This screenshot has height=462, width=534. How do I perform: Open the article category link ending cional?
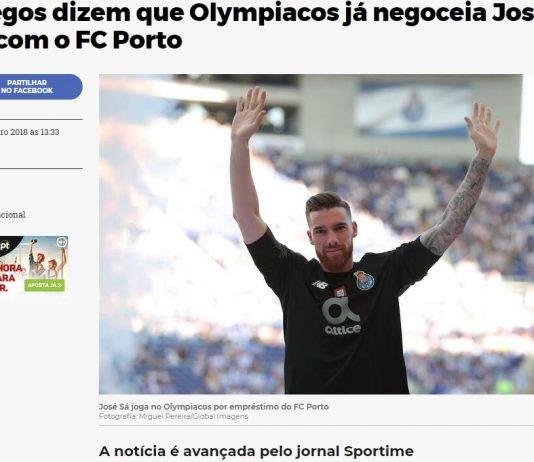13,214
